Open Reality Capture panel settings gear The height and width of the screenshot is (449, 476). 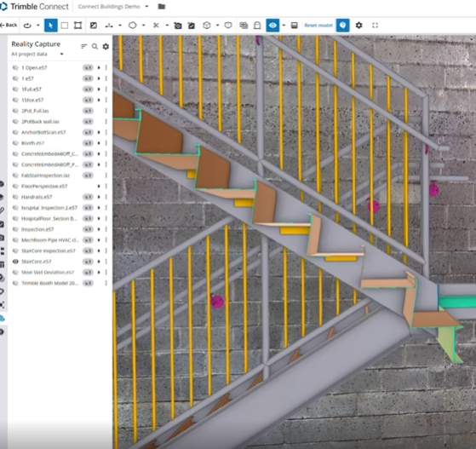coord(106,47)
